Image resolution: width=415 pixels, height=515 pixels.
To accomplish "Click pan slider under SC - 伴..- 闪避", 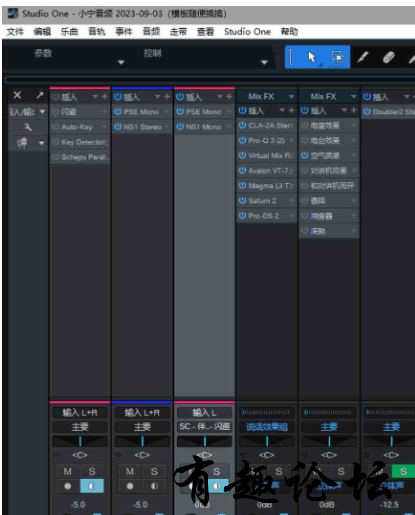I will (204, 441).
